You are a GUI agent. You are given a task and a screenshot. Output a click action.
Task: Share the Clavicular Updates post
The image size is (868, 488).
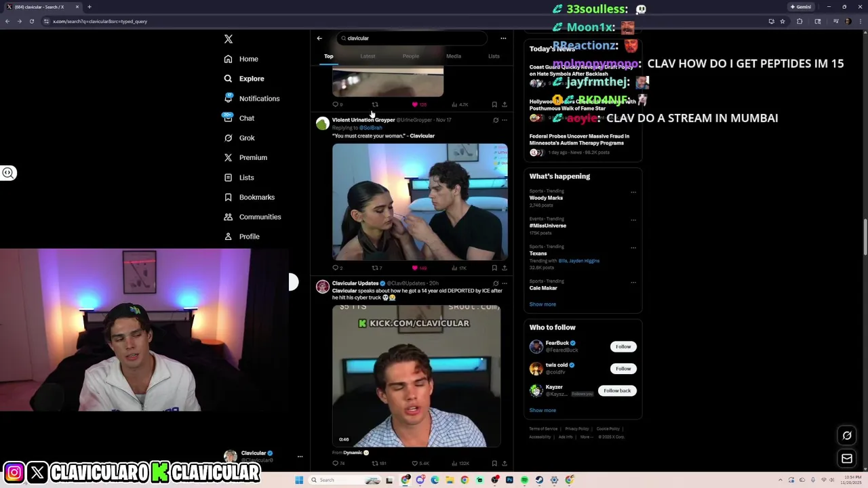(504, 464)
